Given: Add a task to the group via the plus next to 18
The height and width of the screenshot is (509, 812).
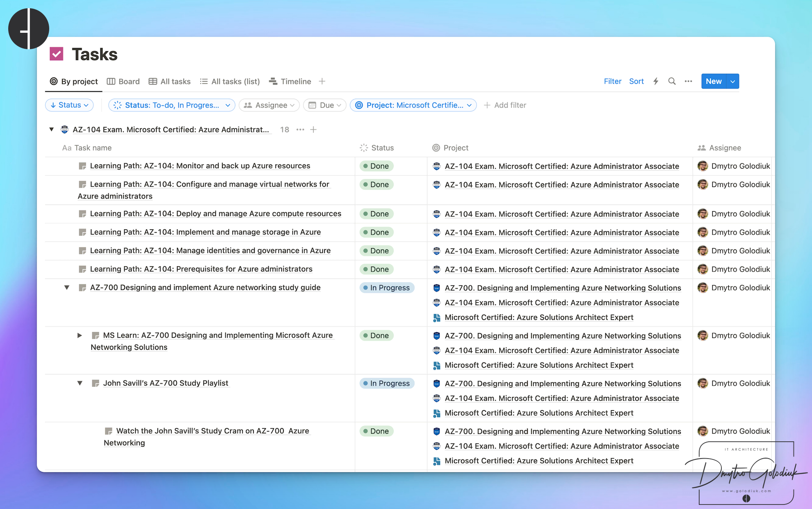Looking at the screenshot, I should 313,130.
